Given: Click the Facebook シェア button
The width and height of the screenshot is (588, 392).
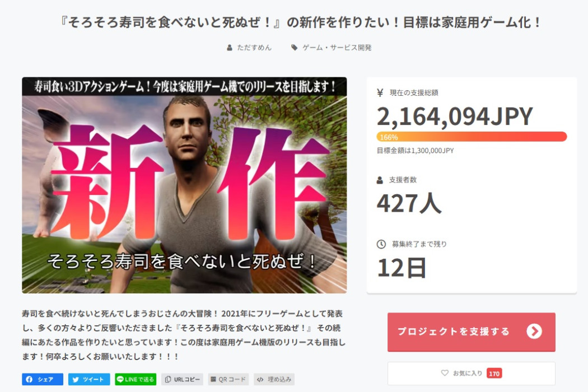Looking at the screenshot, I should coord(43,379).
